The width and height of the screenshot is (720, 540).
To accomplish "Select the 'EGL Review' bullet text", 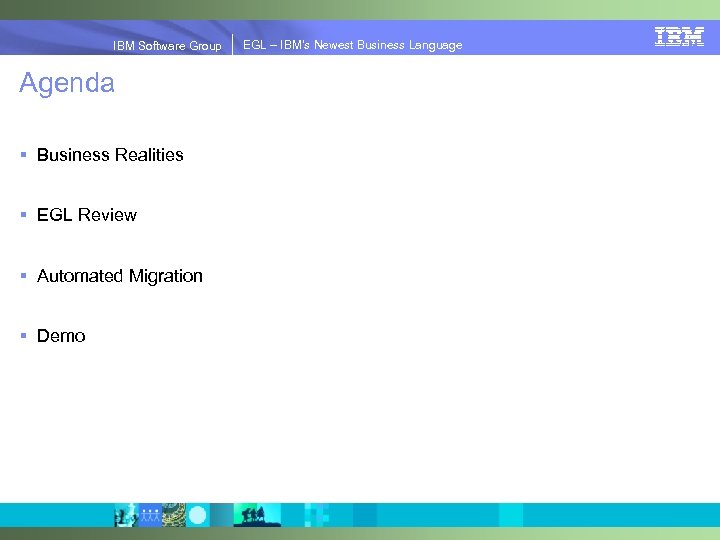I will 87,215.
